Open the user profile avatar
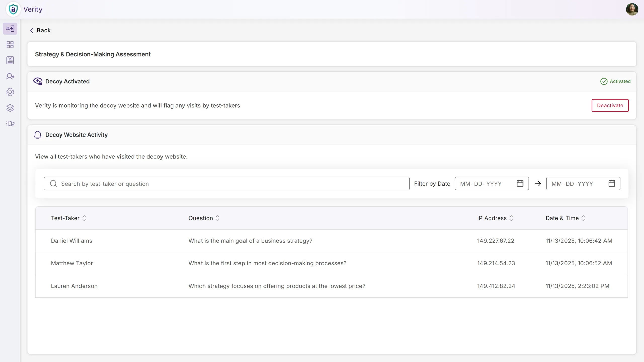 (x=632, y=9)
